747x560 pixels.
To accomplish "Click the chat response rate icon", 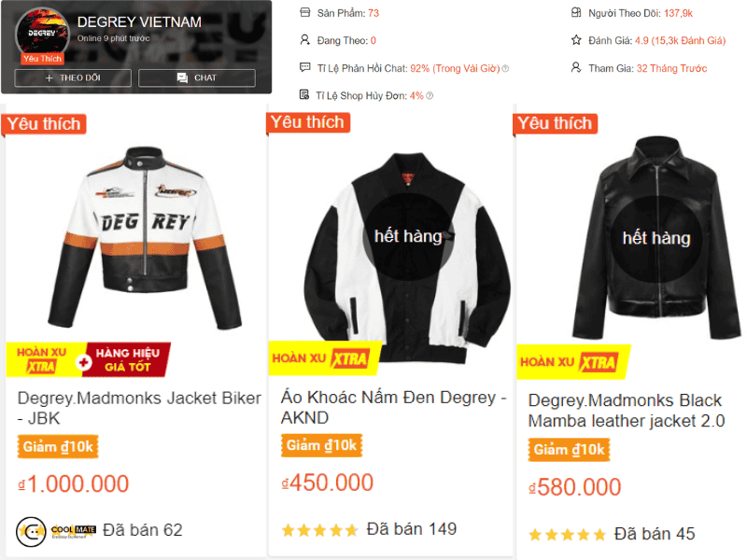I will [305, 67].
